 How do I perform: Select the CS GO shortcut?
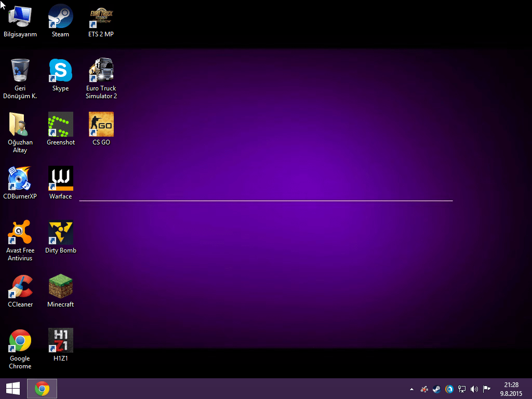pos(101,129)
